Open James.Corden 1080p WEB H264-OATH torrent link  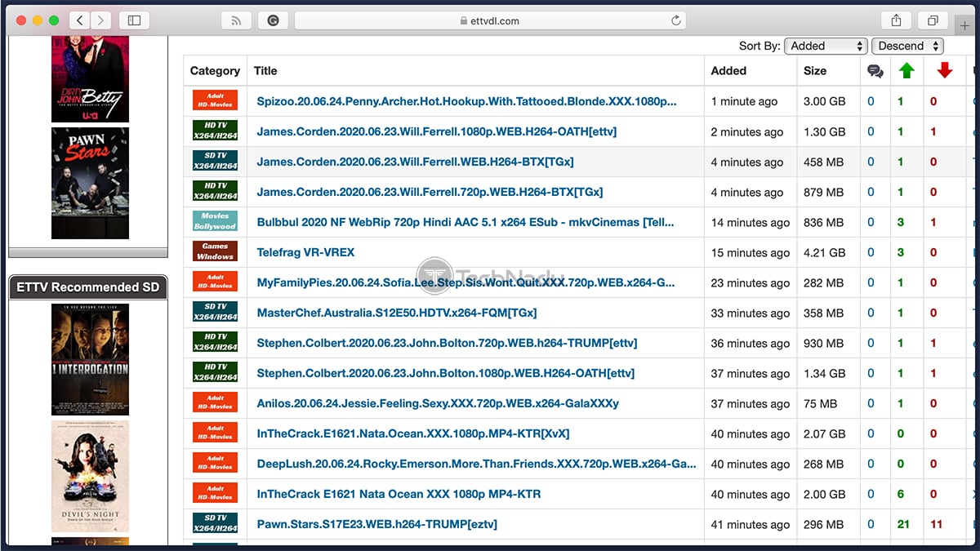click(436, 131)
